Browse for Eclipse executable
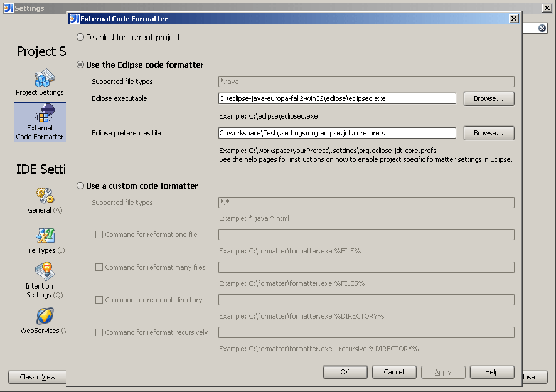556x392 pixels. pos(489,98)
